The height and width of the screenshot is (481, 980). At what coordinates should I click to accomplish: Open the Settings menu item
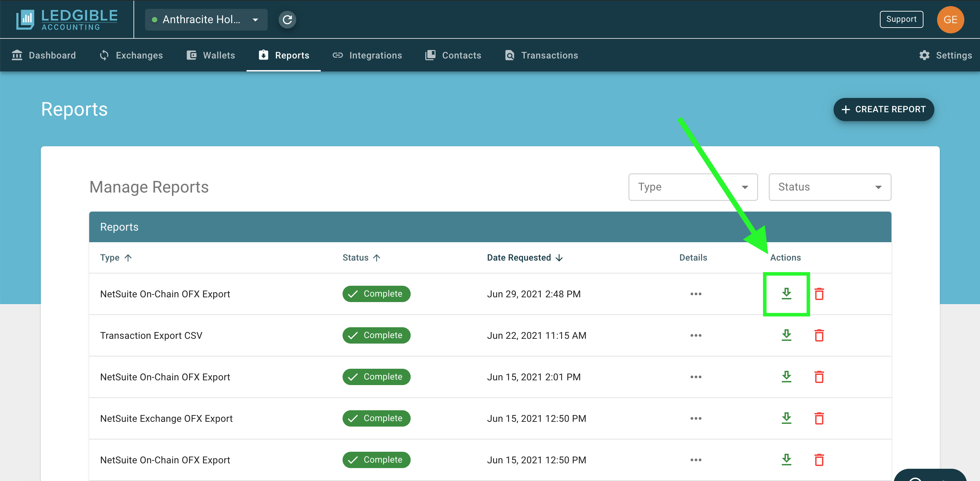click(x=945, y=55)
